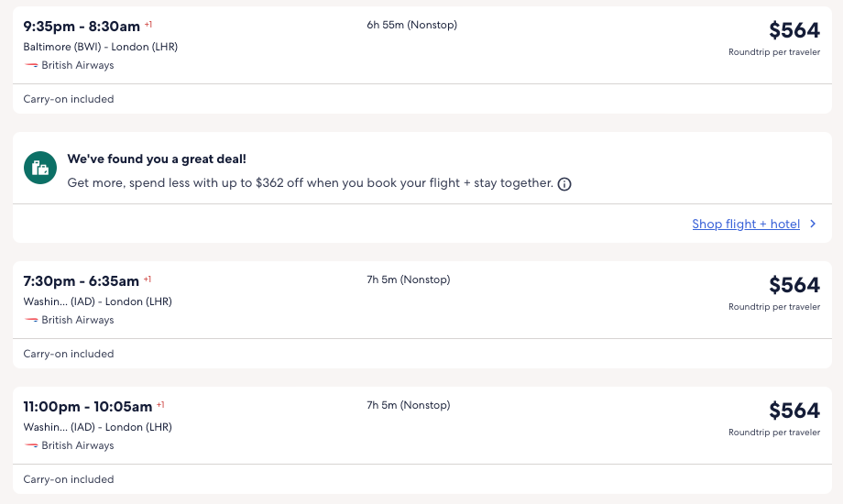843x504 pixels.
Task: Click the $564 price on 11:00pm flight
Action: 794,411
